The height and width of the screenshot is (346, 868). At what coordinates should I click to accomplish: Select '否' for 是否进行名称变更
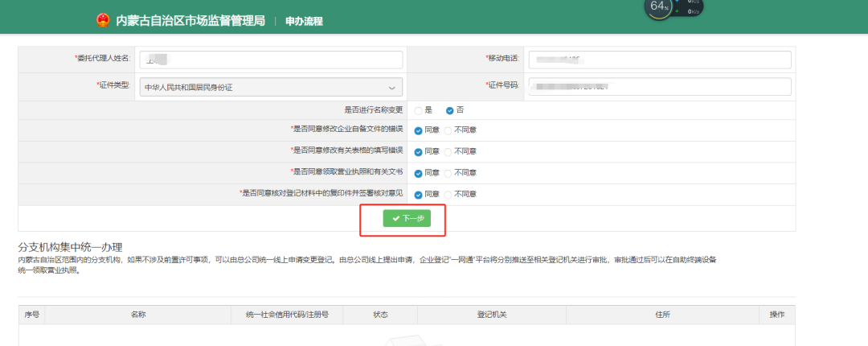point(449,110)
